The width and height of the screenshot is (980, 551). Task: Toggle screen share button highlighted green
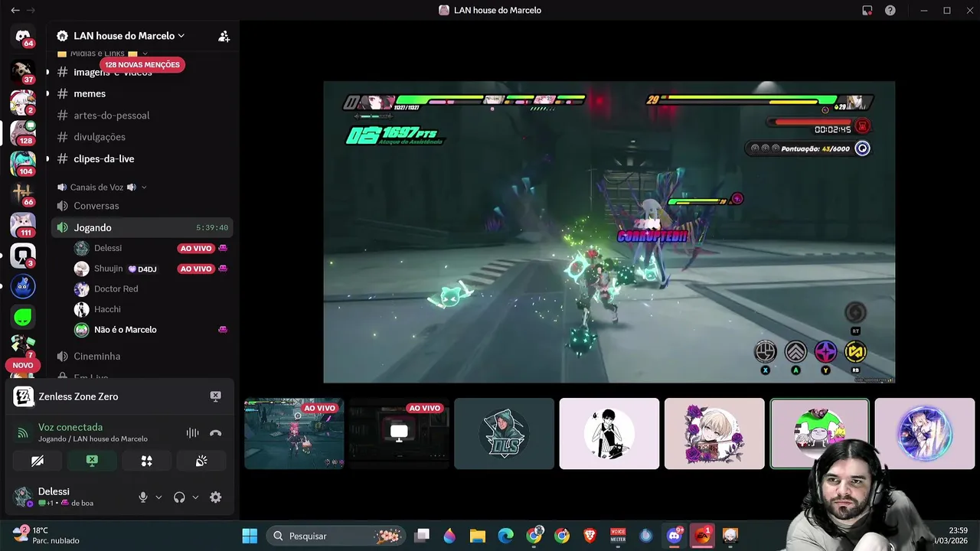tap(92, 461)
